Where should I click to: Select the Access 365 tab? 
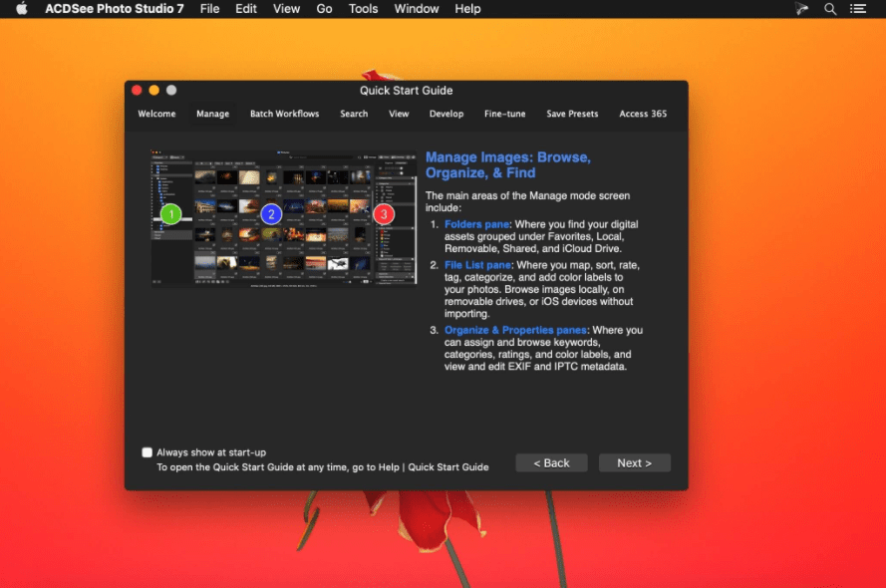[x=643, y=114]
